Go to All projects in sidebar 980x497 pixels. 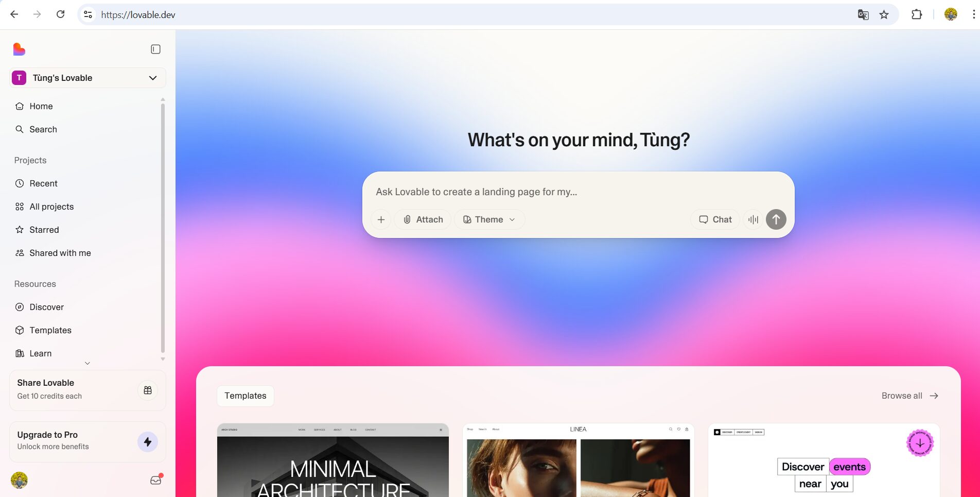(x=51, y=207)
